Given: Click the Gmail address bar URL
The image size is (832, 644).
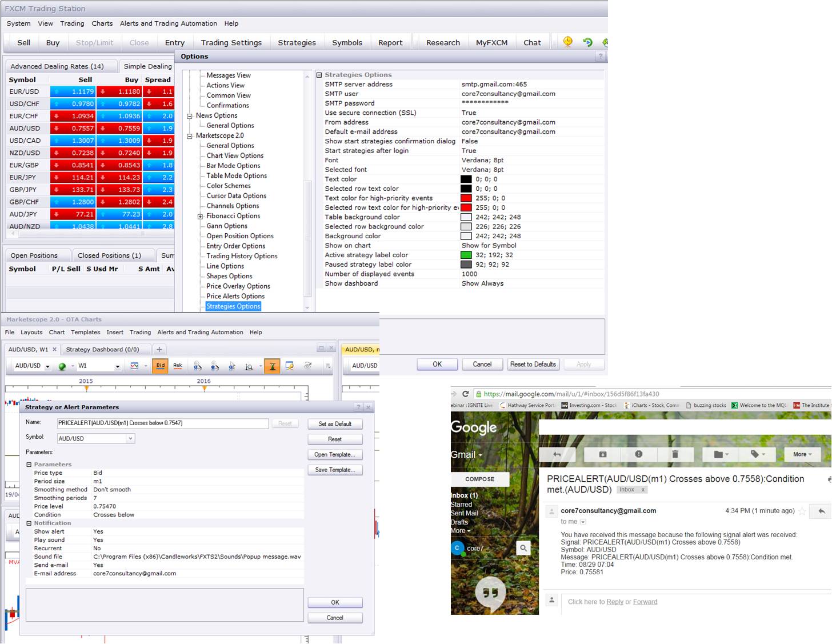Looking at the screenshot, I should pos(571,394).
